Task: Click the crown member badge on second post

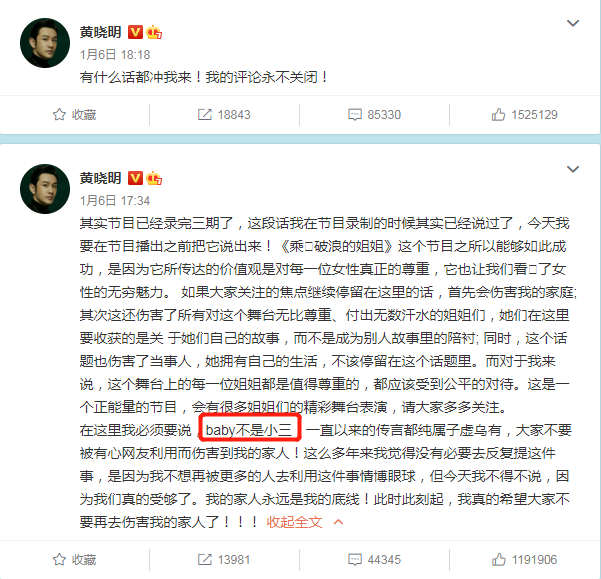Action: click(154, 178)
